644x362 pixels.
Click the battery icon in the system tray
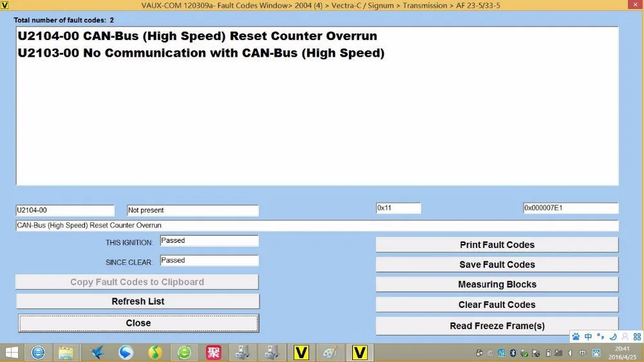(548, 353)
